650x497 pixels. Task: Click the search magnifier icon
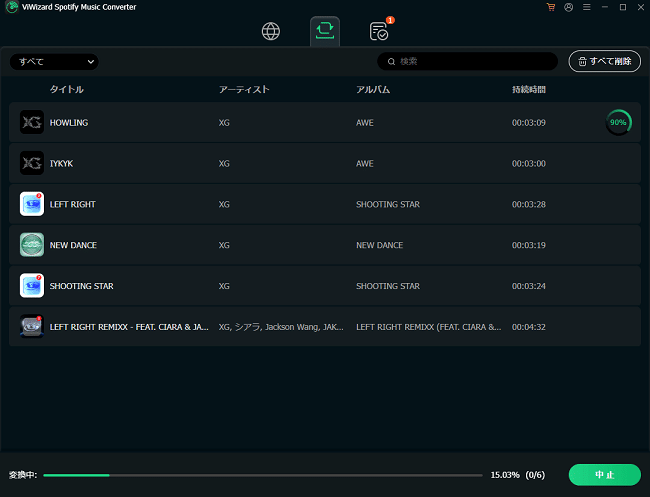pos(391,62)
